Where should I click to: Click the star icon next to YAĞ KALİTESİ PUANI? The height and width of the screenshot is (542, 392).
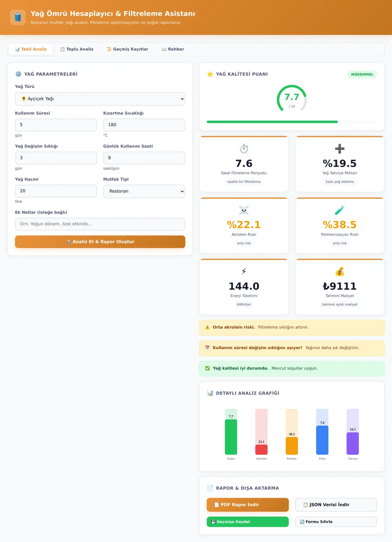(210, 74)
